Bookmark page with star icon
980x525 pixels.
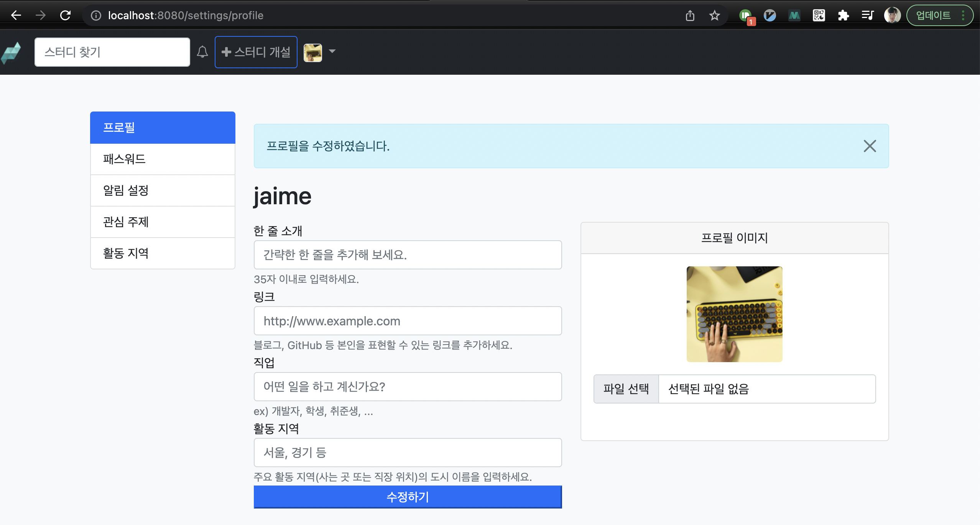click(x=714, y=15)
